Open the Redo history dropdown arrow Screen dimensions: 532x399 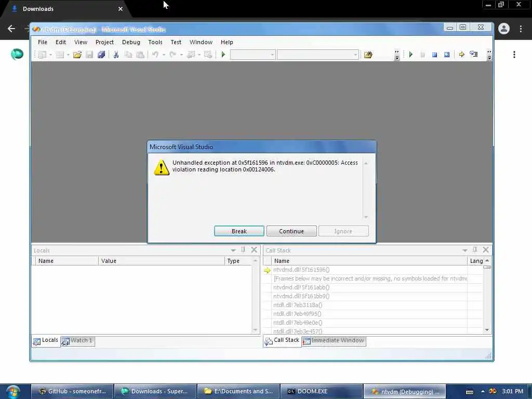point(181,55)
